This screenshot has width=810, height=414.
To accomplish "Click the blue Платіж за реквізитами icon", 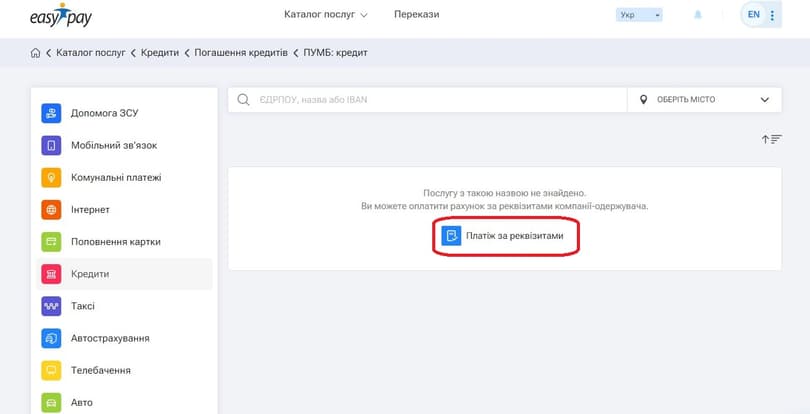I will 451,236.
